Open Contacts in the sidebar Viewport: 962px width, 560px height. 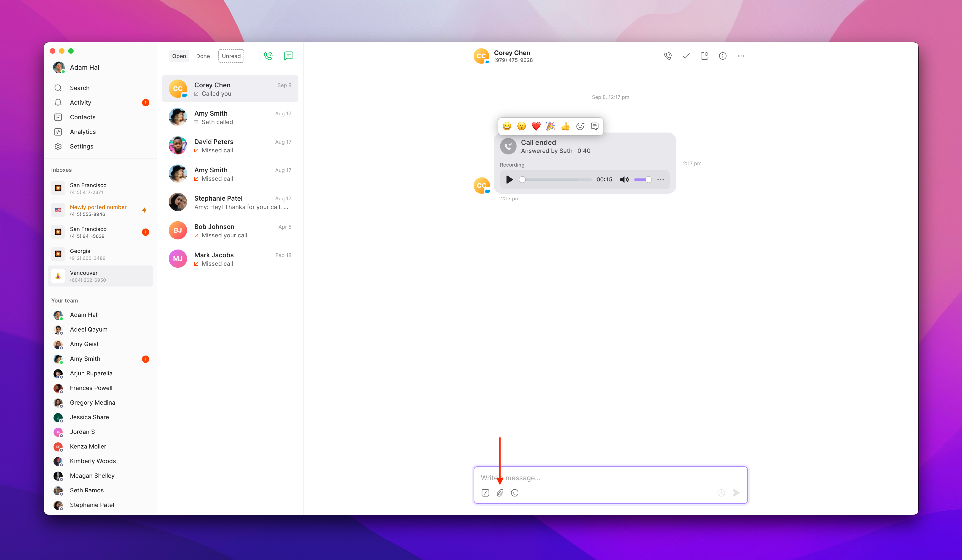[100, 117]
